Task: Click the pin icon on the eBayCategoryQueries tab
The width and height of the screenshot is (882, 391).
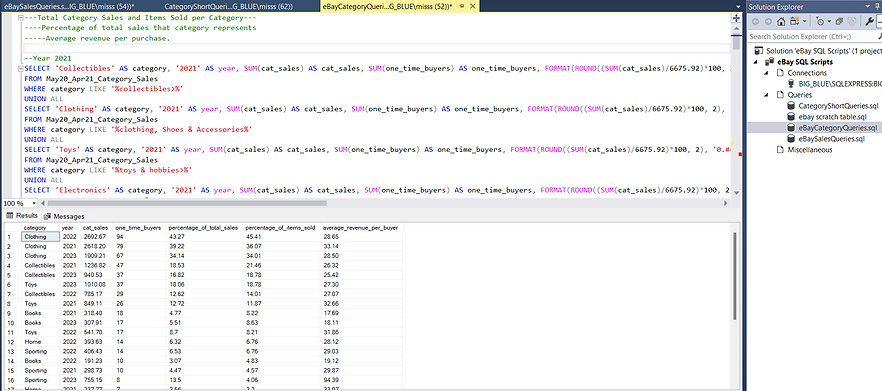Action: [x=461, y=6]
